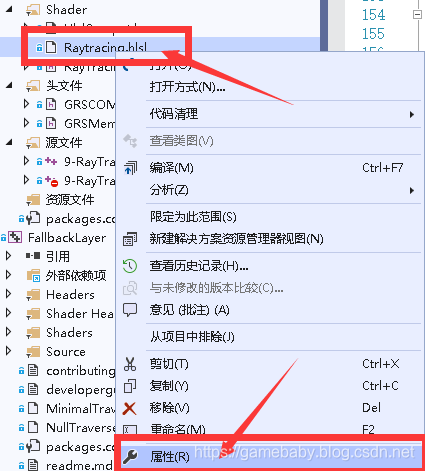Click the red X remove icon
This screenshot has width=425, height=471.
[130, 408]
